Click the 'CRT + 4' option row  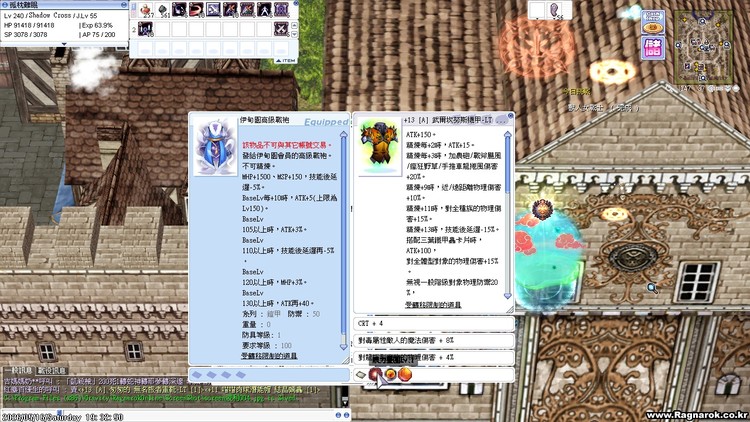point(433,323)
